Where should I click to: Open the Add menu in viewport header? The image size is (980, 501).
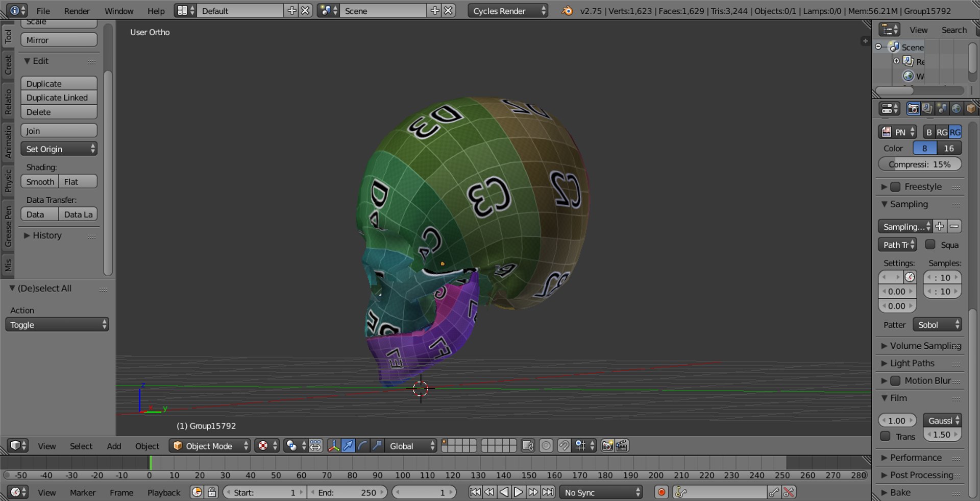click(x=114, y=446)
